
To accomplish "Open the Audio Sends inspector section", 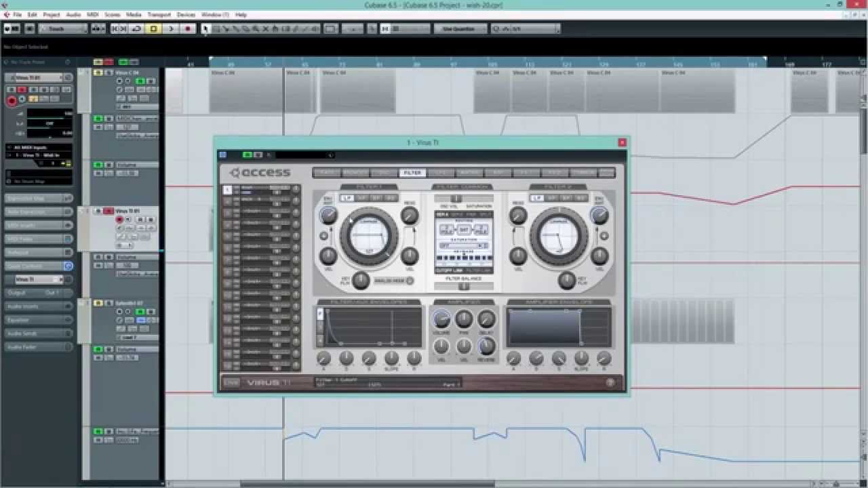I will [39, 333].
